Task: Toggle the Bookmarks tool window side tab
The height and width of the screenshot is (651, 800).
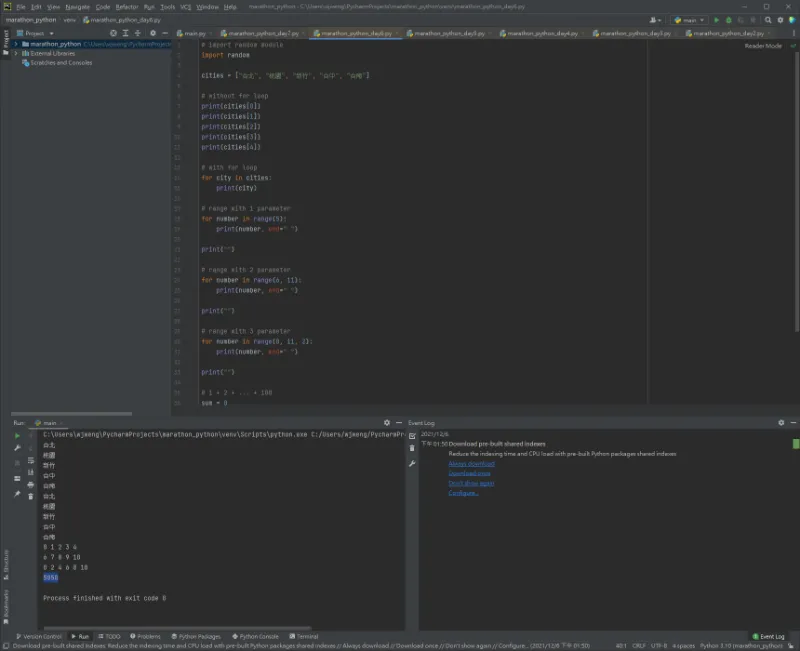Action: point(6,607)
